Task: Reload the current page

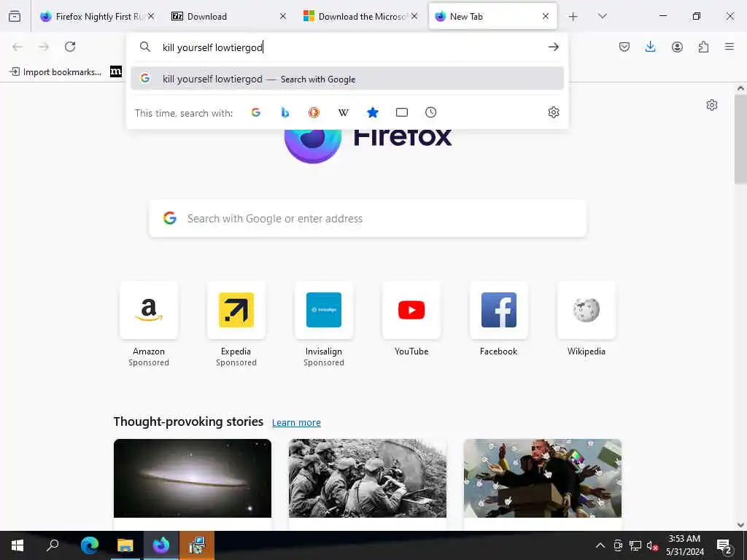Action: (x=70, y=47)
